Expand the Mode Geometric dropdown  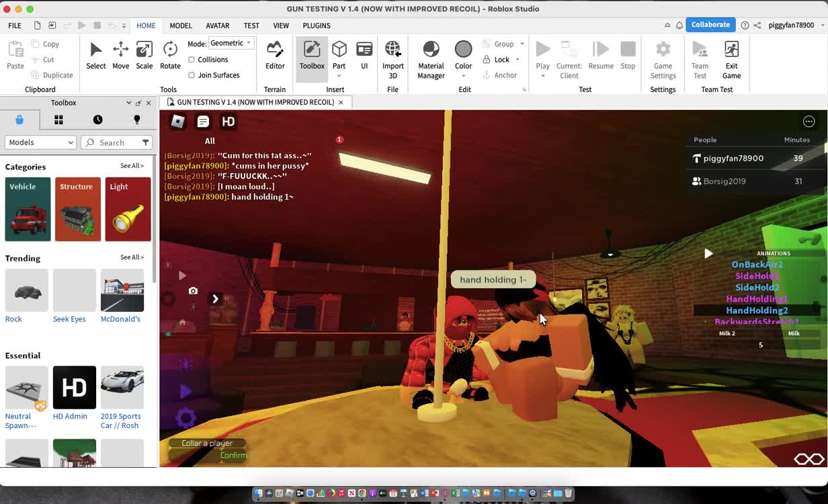(x=231, y=43)
